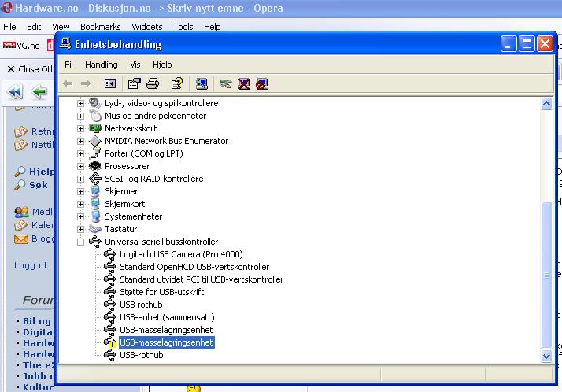Click the Logg ut link in Opera

pyautogui.click(x=31, y=265)
